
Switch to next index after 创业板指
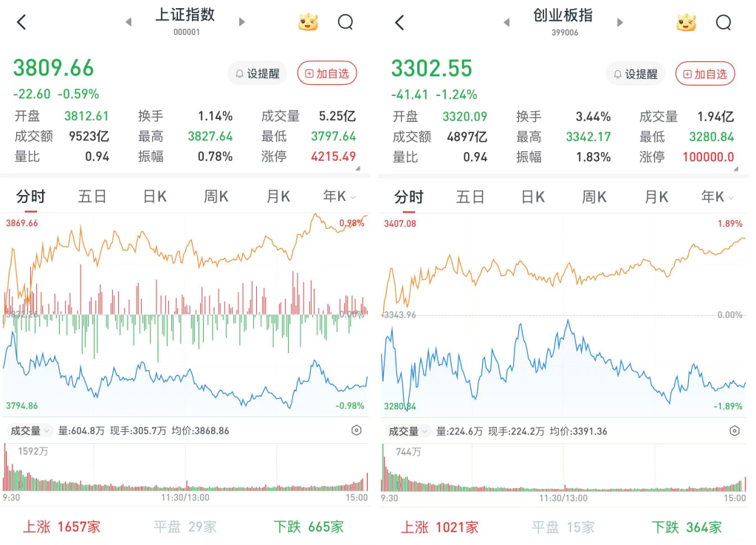point(620,23)
